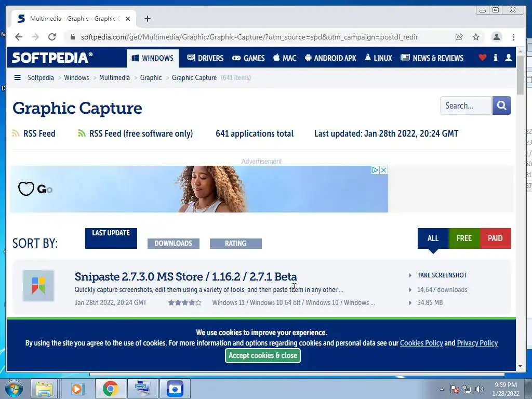
Task: Open the Privacy Policy link
Action: click(477, 343)
